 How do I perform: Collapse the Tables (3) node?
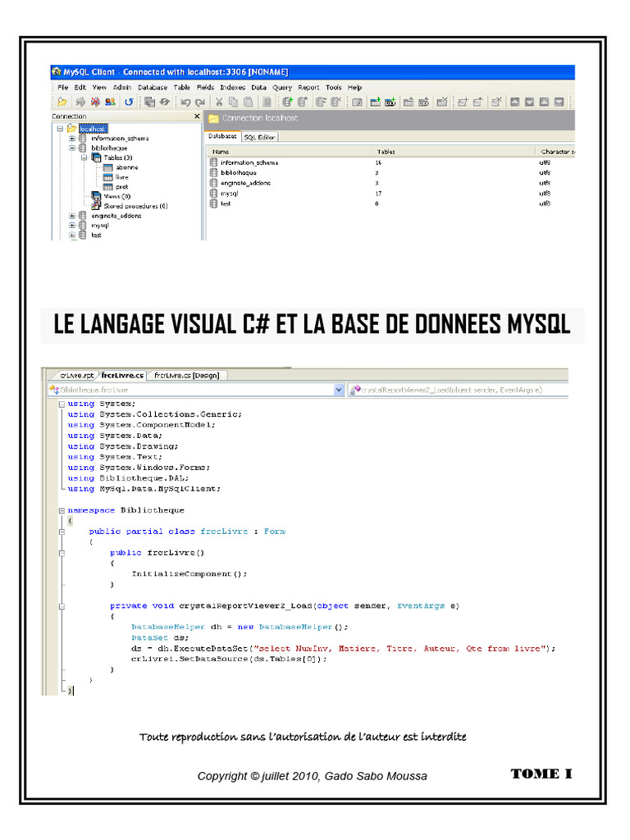[x=84, y=157]
